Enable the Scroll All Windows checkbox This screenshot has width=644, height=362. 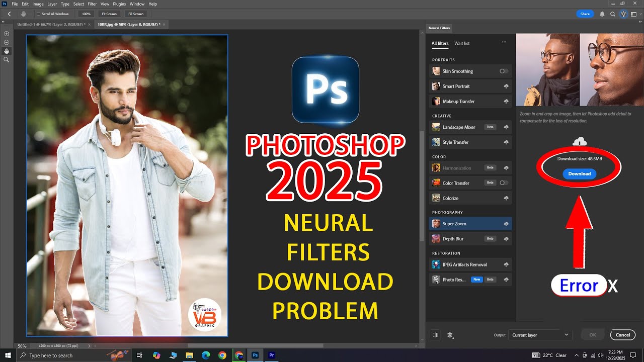pyautogui.click(x=39, y=14)
